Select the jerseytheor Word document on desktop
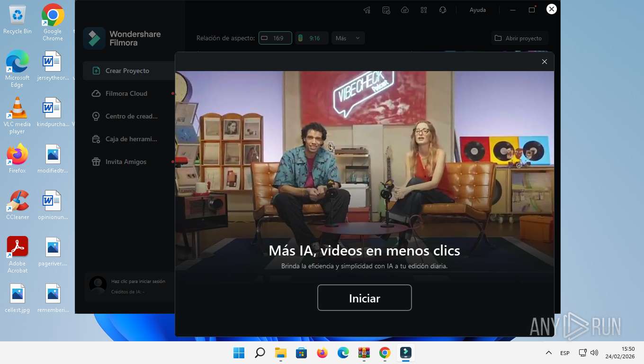 (53, 65)
